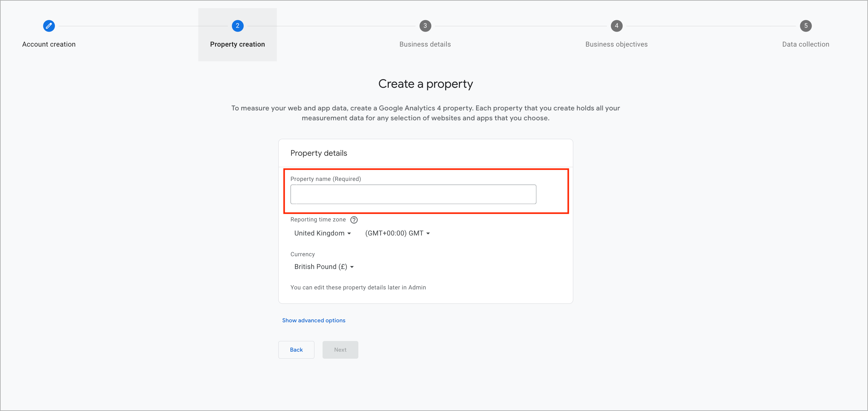This screenshot has height=411, width=868.
Task: Select the Business objectives step label
Action: tap(617, 44)
